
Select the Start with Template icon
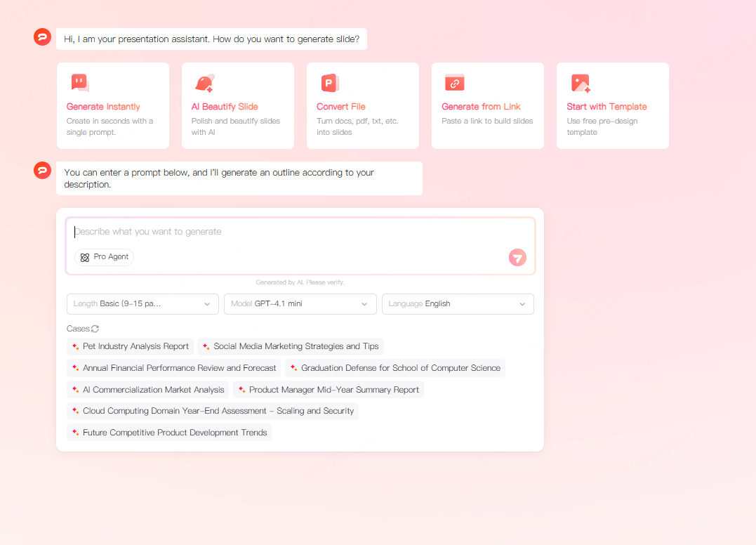(x=581, y=81)
